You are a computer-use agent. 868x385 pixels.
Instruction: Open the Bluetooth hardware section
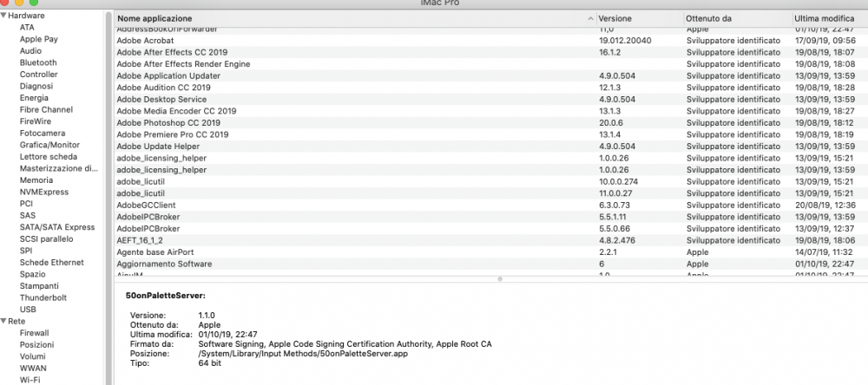[38, 62]
